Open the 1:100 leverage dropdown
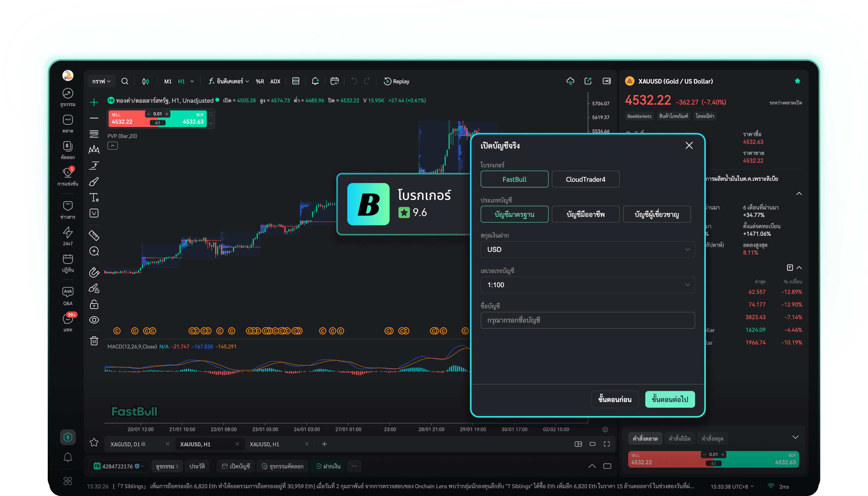The image size is (868, 496). 588,285
